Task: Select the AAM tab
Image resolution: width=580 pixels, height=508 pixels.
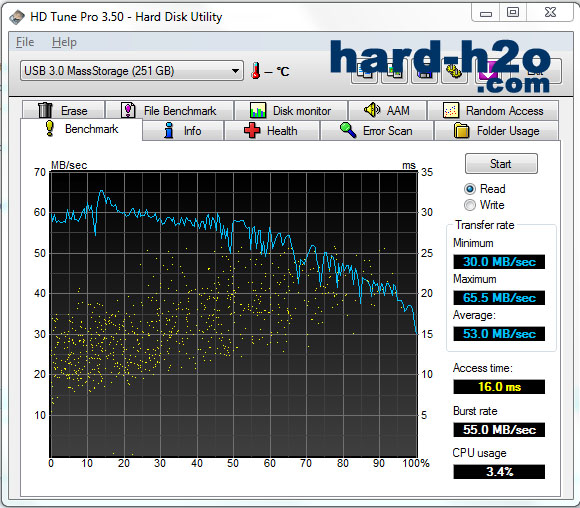Action: (387, 110)
